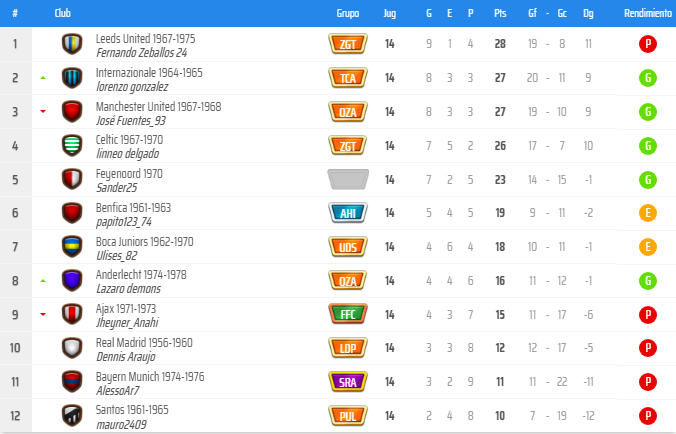676x434 pixels.
Task: Click the Grupo column header
Action: 347,13
